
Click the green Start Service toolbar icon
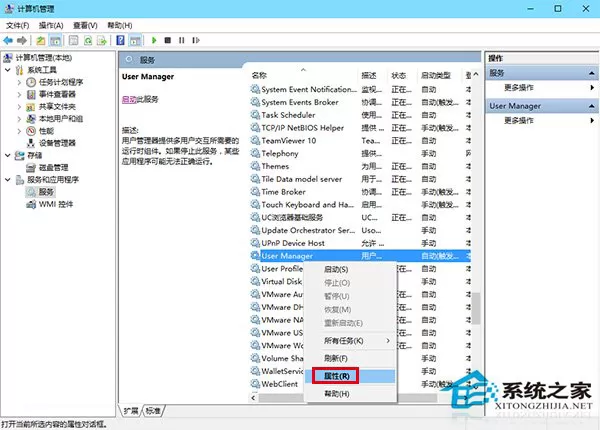(154, 40)
